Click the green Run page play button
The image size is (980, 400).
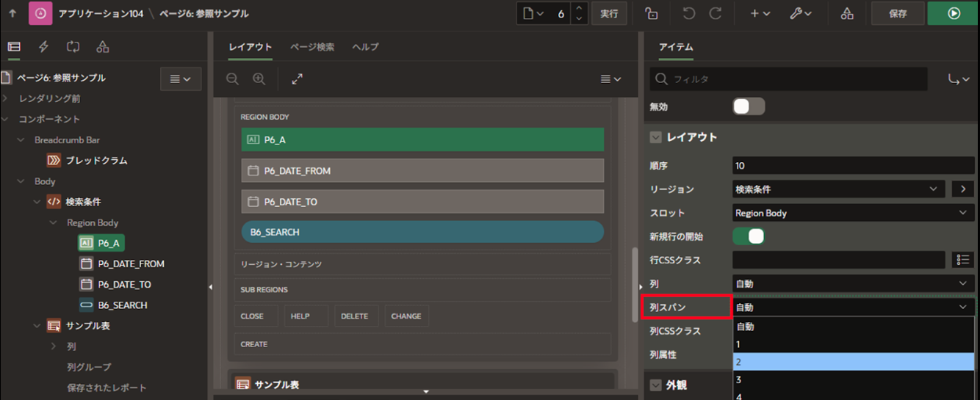(x=953, y=13)
